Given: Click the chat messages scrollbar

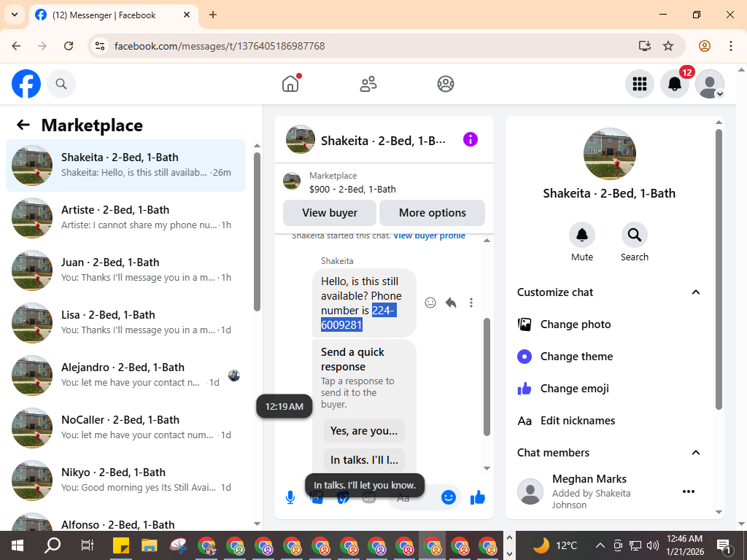Looking at the screenshot, I should click(487, 376).
